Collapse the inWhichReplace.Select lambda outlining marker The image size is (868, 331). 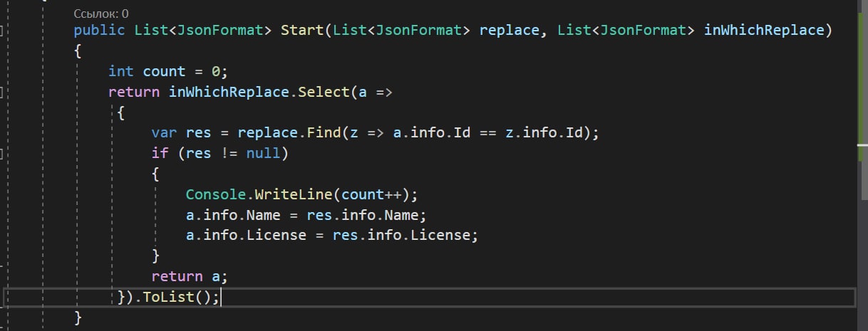2,92
